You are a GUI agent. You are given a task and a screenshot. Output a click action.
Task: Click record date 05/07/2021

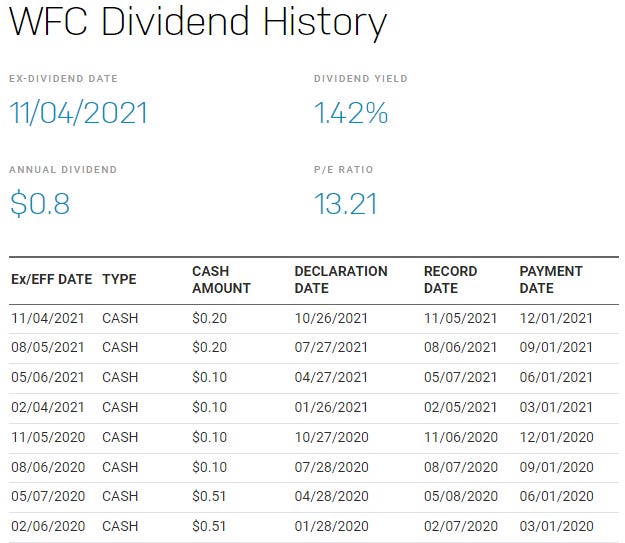(460, 377)
